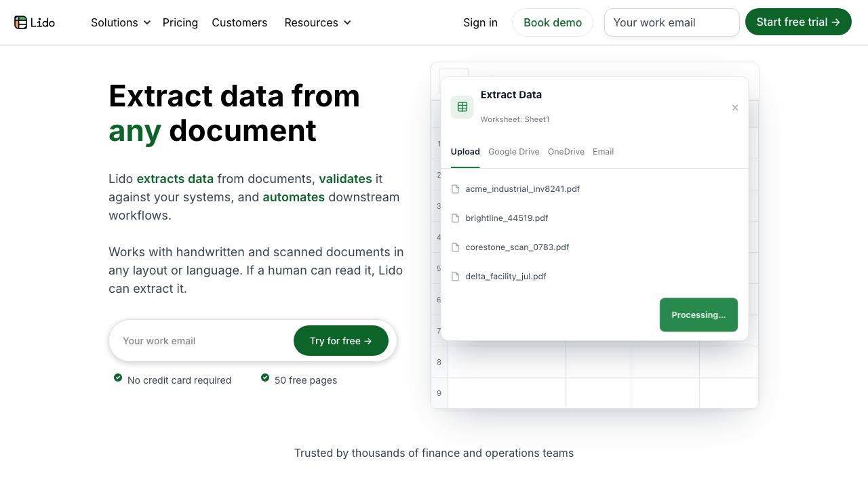The image size is (868, 488).
Task: Click the Start free trial button
Action: pos(798,22)
